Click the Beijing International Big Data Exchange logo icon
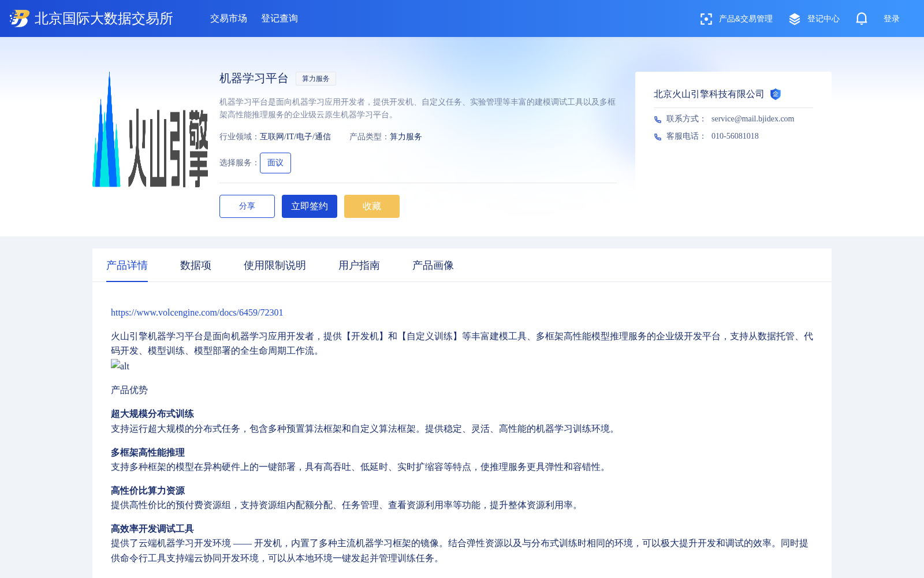The image size is (924, 578). [19, 18]
